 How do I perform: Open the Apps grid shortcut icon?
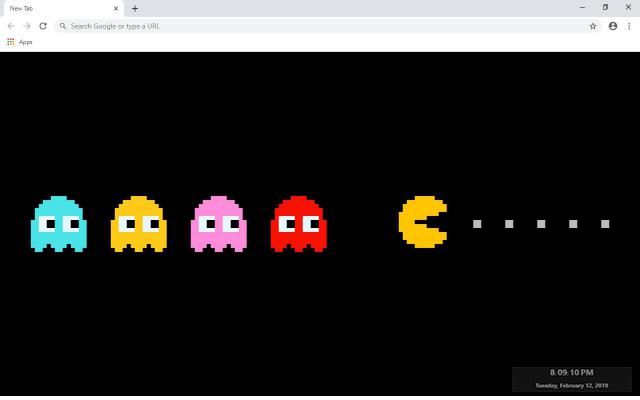pos(11,42)
